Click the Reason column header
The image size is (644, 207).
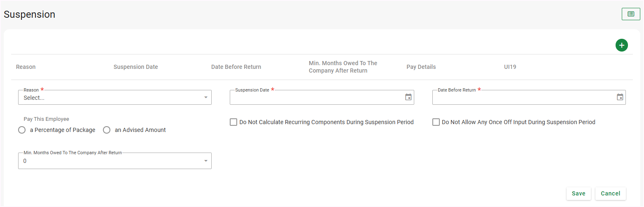(26, 67)
